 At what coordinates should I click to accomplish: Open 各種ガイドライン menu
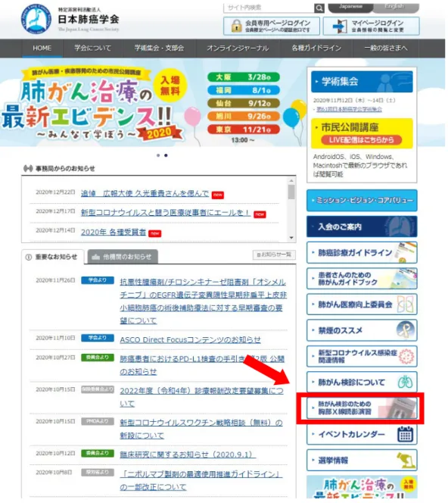tap(316, 48)
